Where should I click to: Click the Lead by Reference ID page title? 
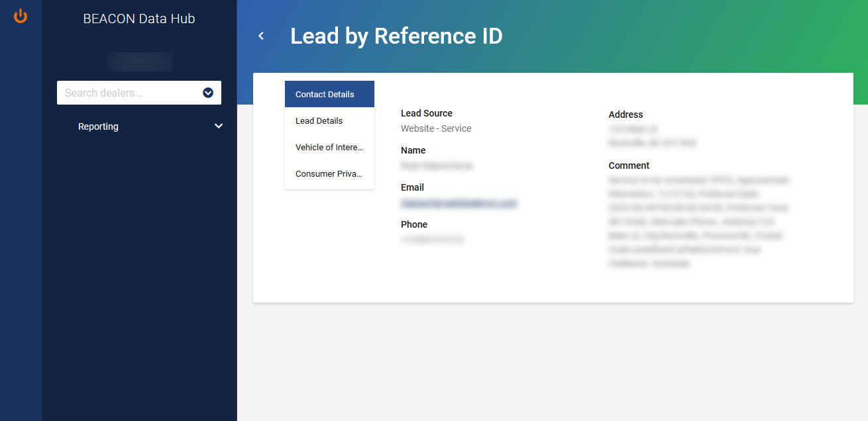(397, 36)
